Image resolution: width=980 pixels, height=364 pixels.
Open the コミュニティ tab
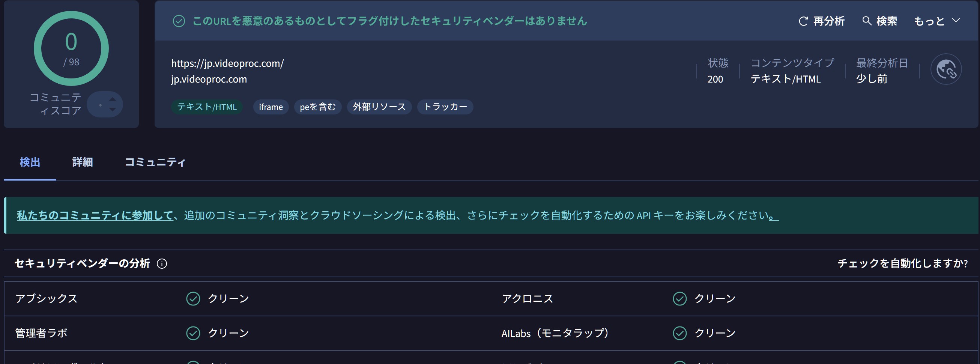click(x=155, y=162)
